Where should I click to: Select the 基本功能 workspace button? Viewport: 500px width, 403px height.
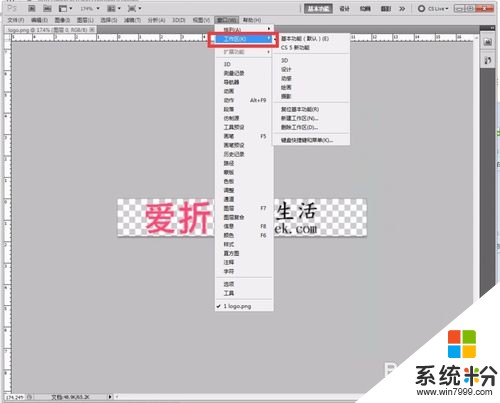pos(318,8)
